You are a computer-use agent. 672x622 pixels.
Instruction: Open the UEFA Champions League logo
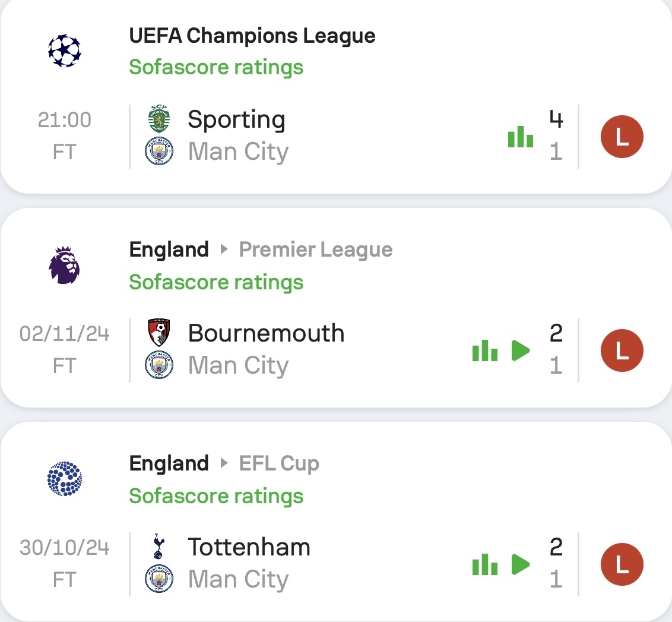click(64, 50)
